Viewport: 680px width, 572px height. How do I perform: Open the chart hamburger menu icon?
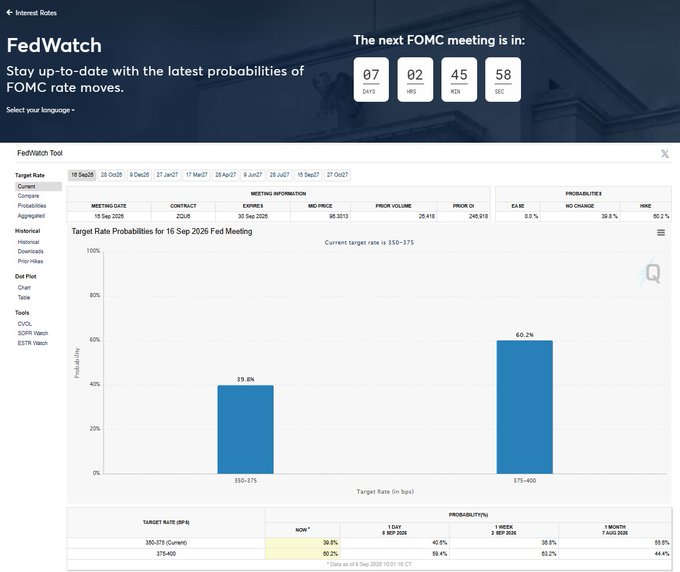tap(660, 233)
